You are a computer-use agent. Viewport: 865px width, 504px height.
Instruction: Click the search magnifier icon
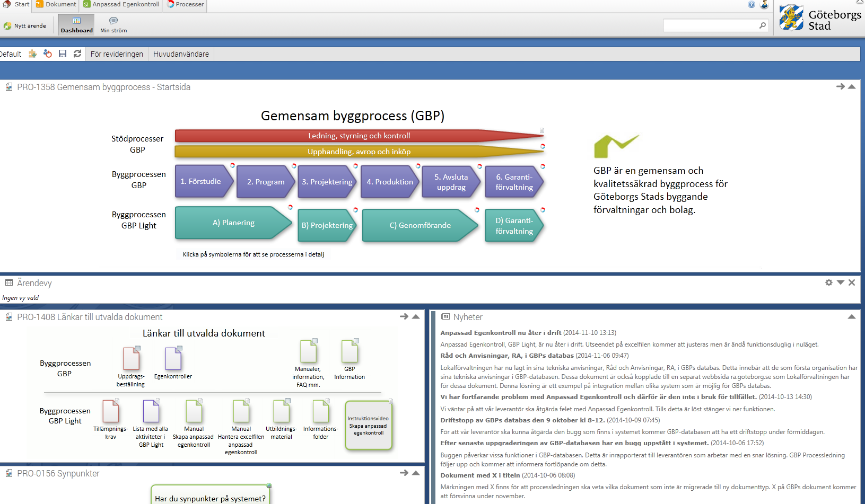pyautogui.click(x=763, y=25)
